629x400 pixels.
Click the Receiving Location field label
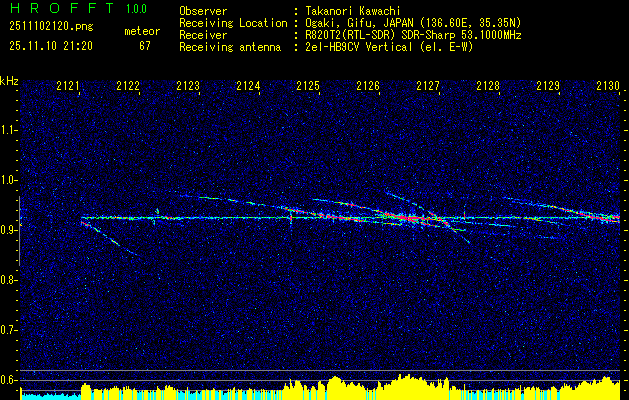(233, 23)
